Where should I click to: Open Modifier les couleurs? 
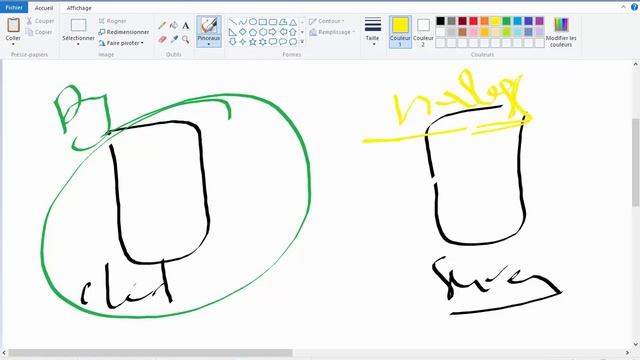click(x=561, y=32)
